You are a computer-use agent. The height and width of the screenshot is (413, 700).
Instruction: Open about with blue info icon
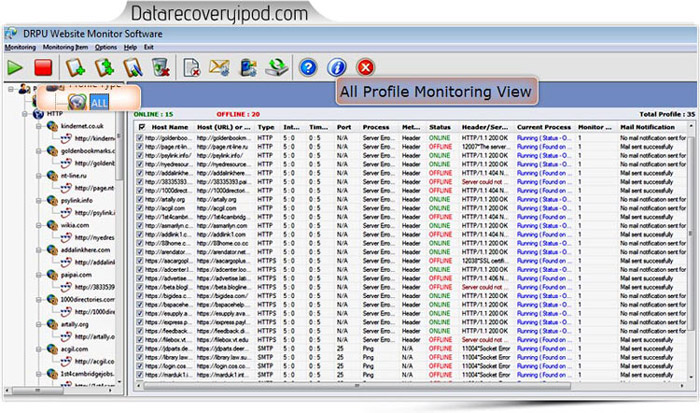337,67
